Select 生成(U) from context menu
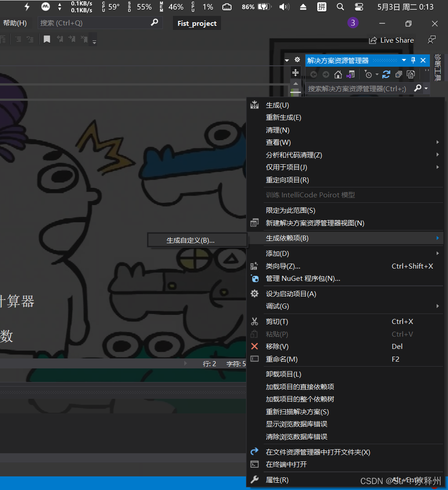The image size is (448, 490). [x=345, y=105]
